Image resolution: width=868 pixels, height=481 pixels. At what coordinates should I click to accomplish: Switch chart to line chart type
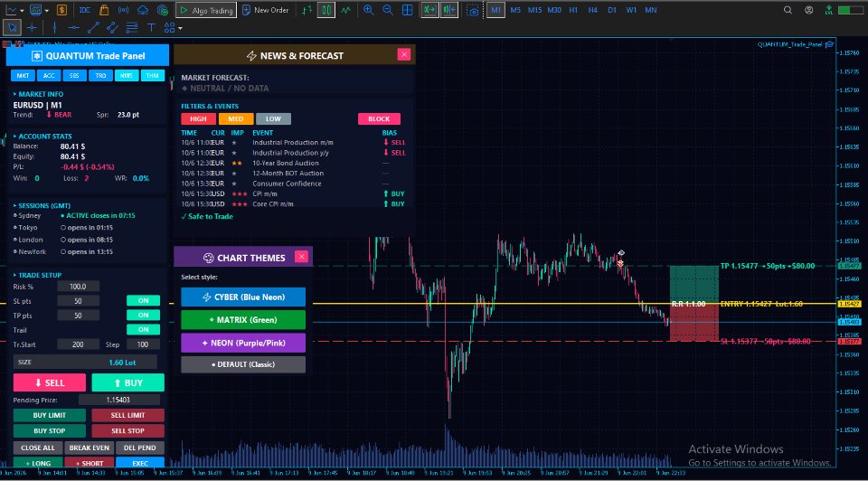click(x=346, y=10)
